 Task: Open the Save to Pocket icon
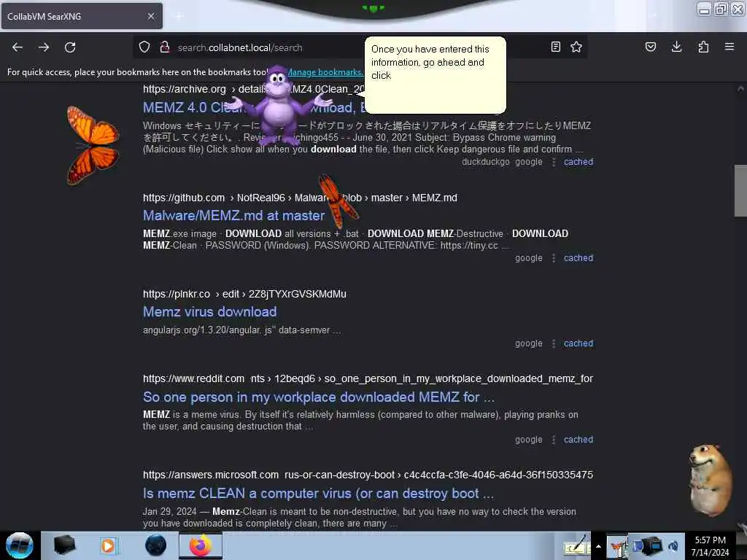pyautogui.click(x=651, y=47)
